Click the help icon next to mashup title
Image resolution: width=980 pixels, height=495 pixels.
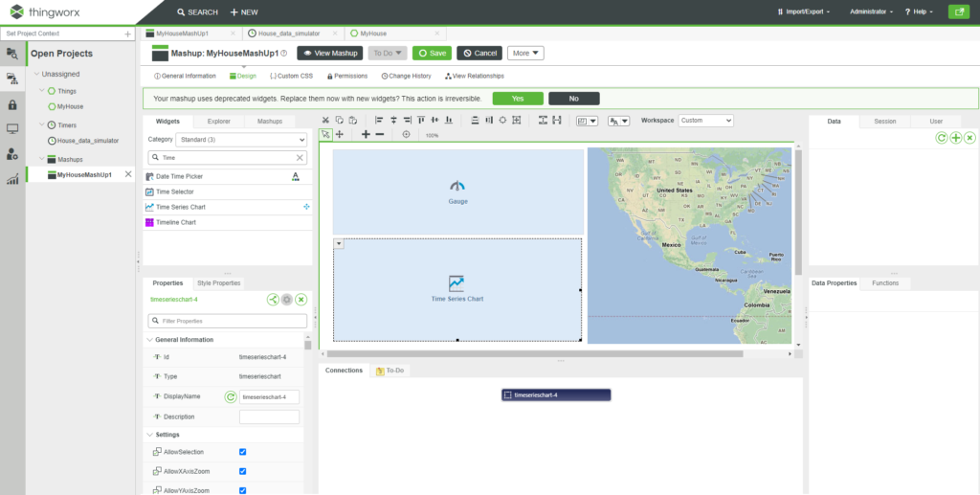click(x=283, y=53)
